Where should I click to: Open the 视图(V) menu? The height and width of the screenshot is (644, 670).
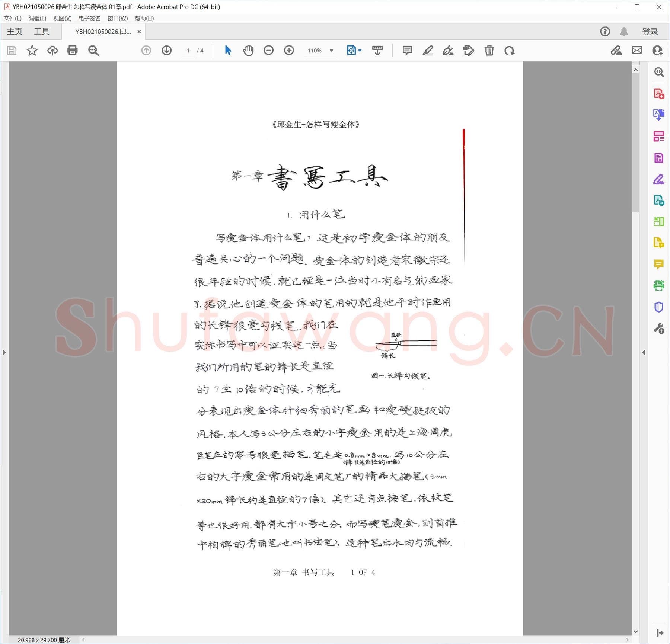coord(62,18)
